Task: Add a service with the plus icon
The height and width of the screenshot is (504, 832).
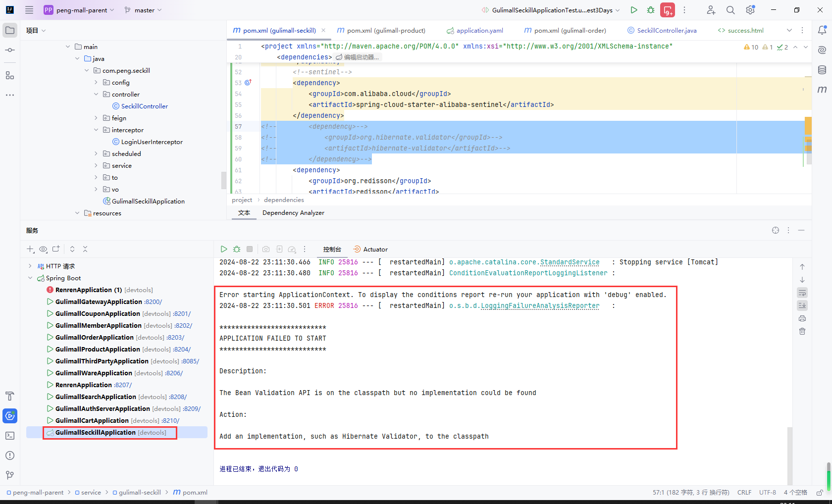Action: 30,249
